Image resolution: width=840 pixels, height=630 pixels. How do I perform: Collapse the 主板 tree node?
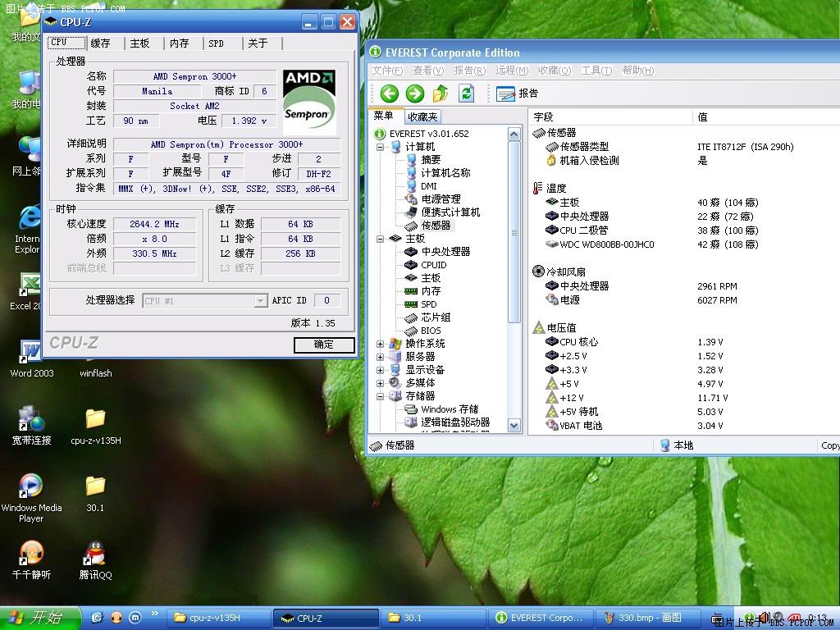tap(380, 239)
